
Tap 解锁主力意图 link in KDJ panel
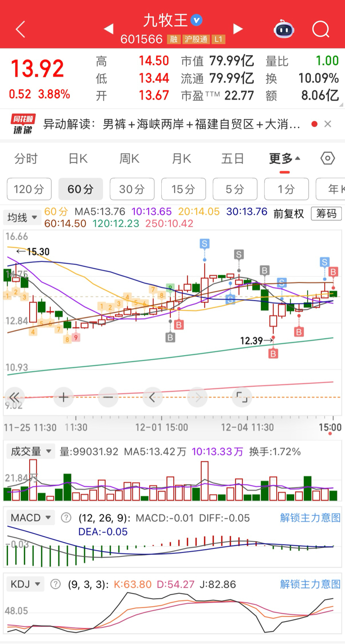pyautogui.click(x=310, y=584)
